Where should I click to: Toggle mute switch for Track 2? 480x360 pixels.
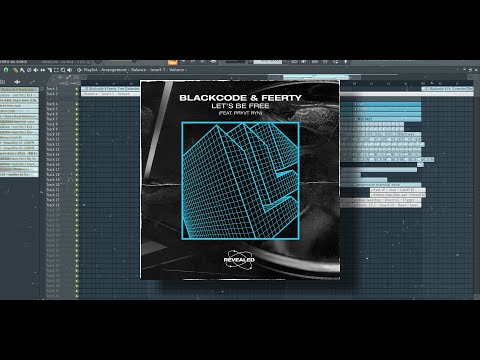tap(77, 94)
